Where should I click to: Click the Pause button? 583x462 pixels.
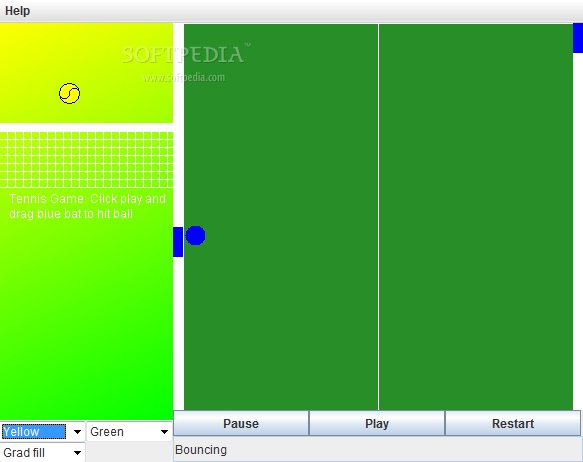241,423
